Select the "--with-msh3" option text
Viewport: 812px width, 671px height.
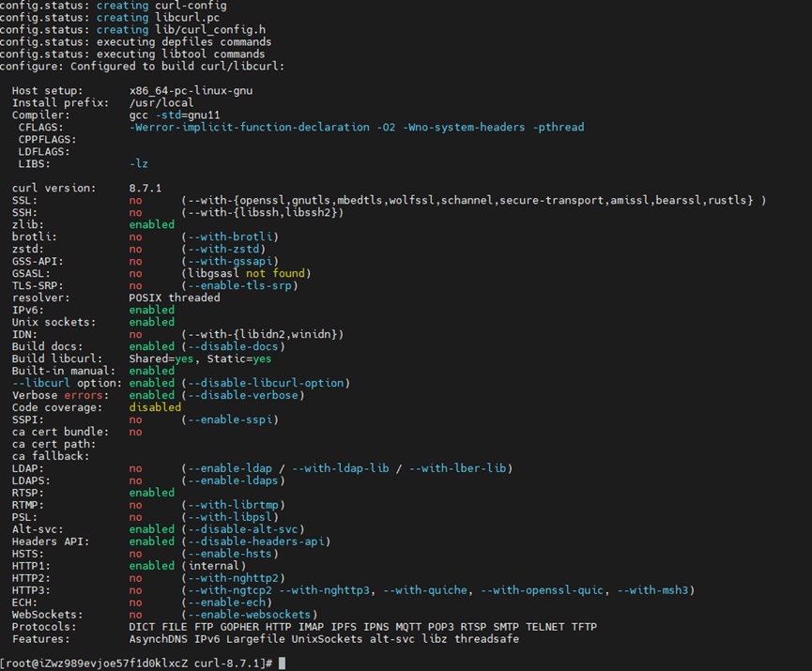pos(652,590)
